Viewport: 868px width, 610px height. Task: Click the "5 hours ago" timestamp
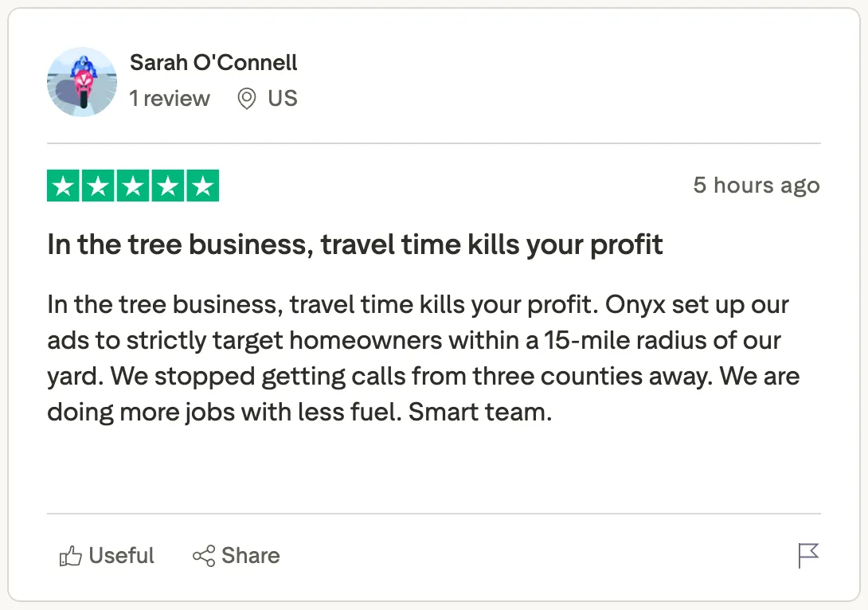tap(756, 186)
